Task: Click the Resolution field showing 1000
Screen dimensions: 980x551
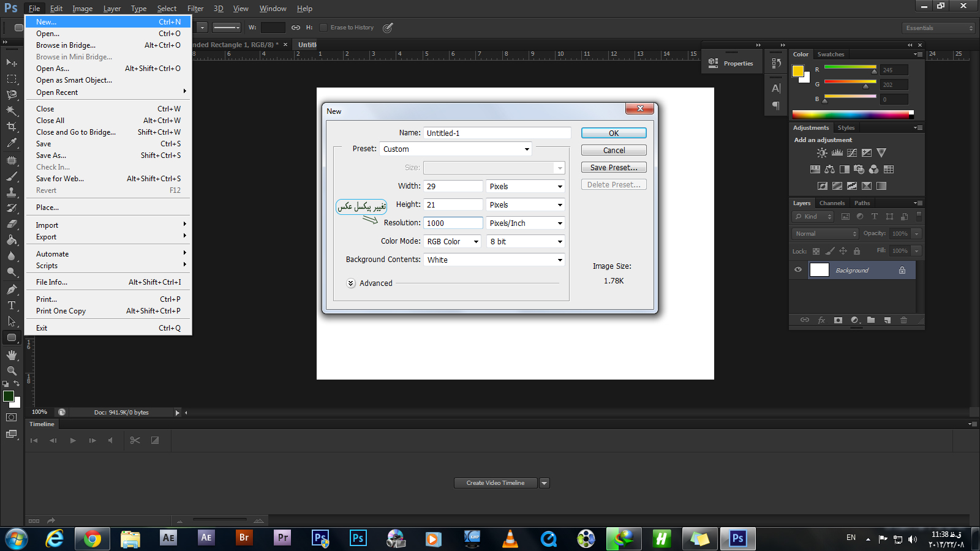Action: [x=453, y=223]
